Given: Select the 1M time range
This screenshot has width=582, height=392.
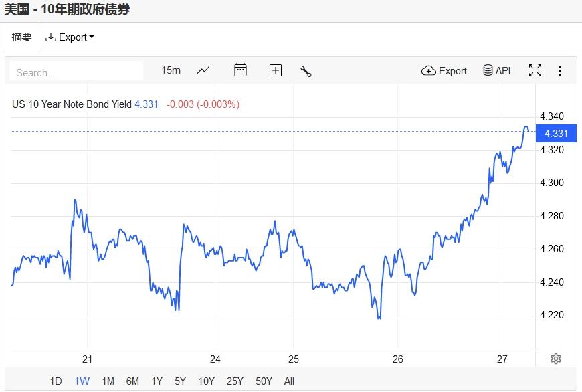Looking at the screenshot, I should click(x=108, y=381).
